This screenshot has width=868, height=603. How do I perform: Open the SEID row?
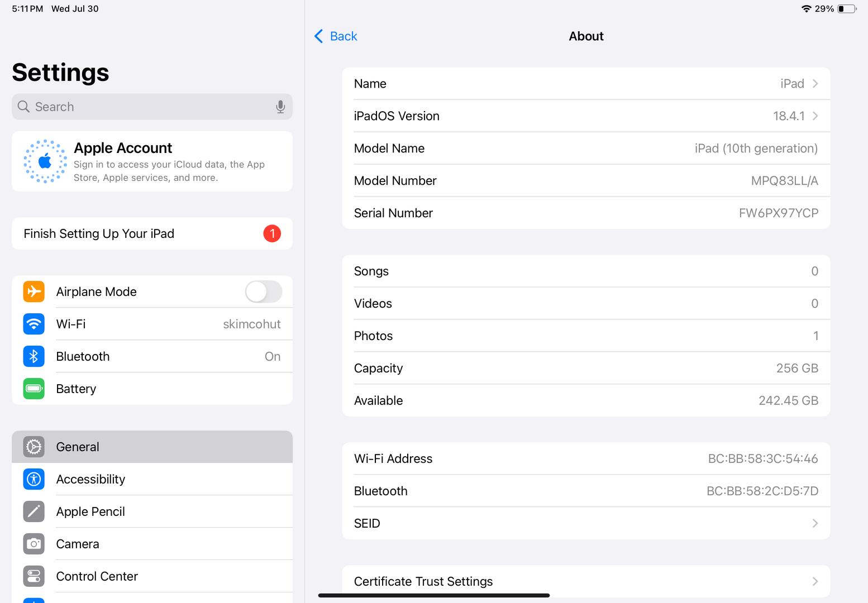click(x=586, y=524)
